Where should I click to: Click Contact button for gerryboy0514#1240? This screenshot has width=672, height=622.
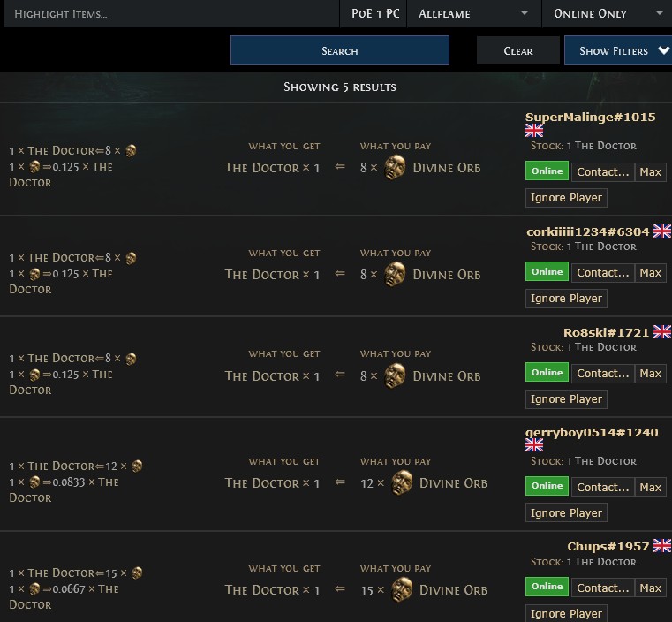(602, 487)
